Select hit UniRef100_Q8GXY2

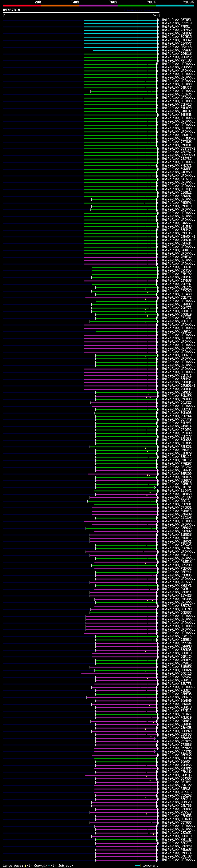coord(176,57)
